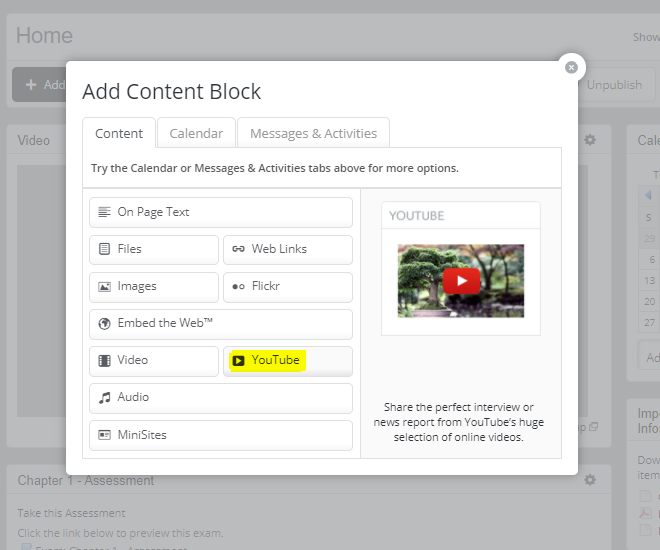Choose the Files content block

coord(154,249)
